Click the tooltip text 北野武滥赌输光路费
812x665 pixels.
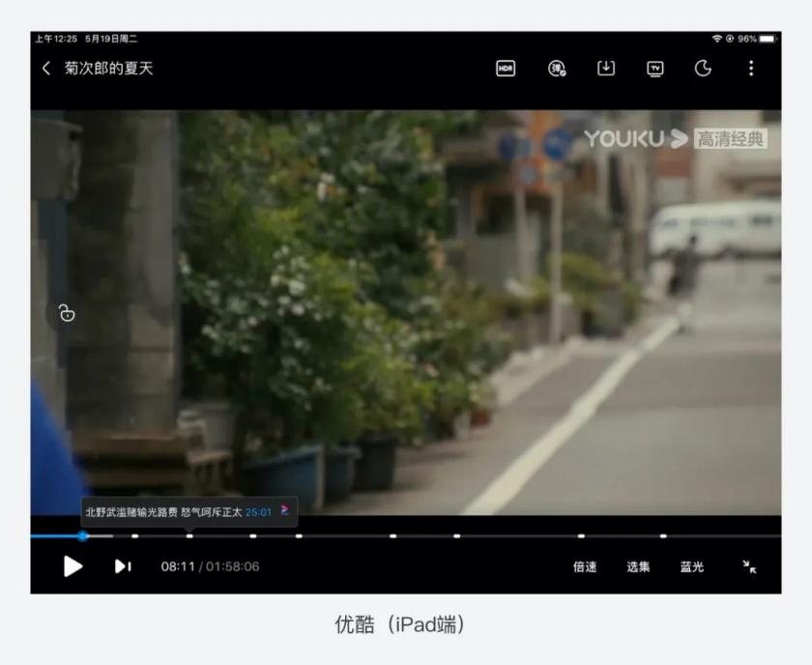pyautogui.click(x=131, y=512)
